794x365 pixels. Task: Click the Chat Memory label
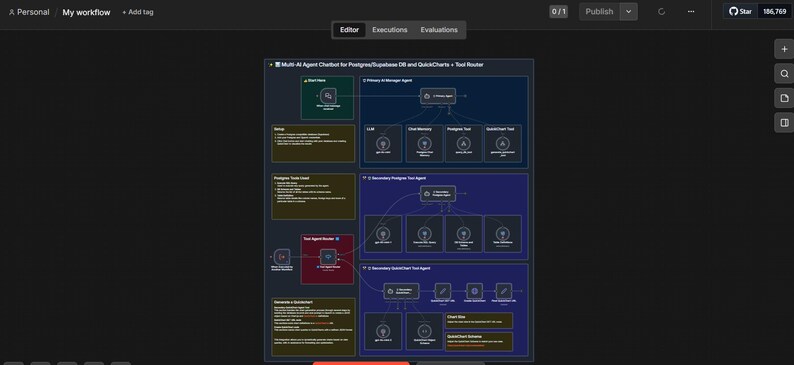(420, 130)
